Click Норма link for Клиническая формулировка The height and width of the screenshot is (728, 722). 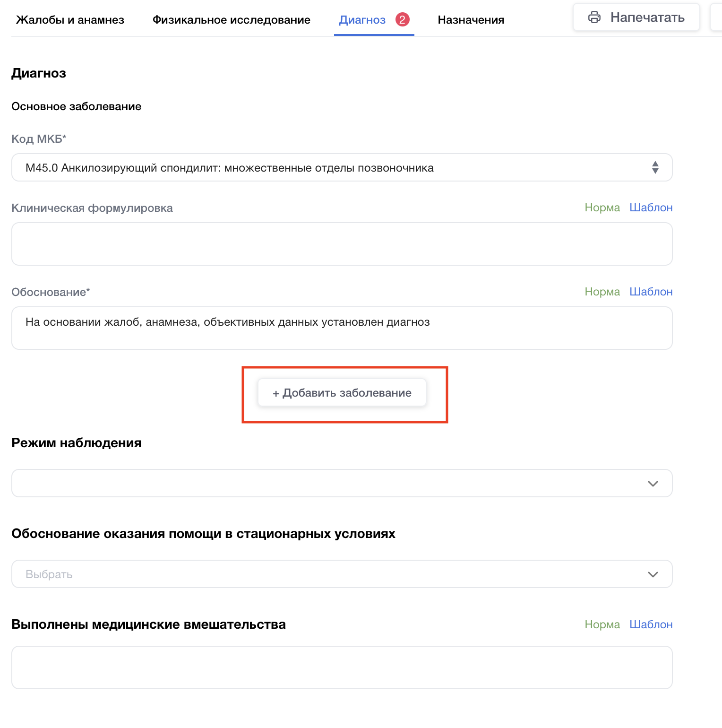tap(602, 208)
